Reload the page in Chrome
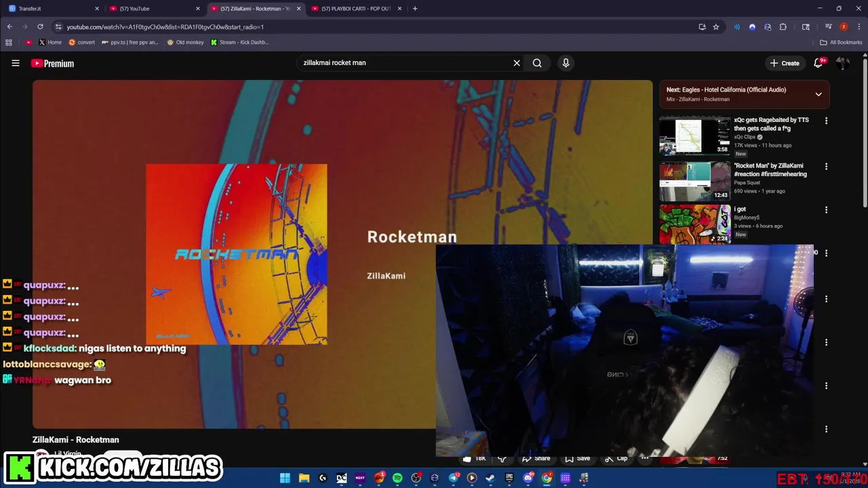This screenshot has width=868, height=488. [40, 27]
